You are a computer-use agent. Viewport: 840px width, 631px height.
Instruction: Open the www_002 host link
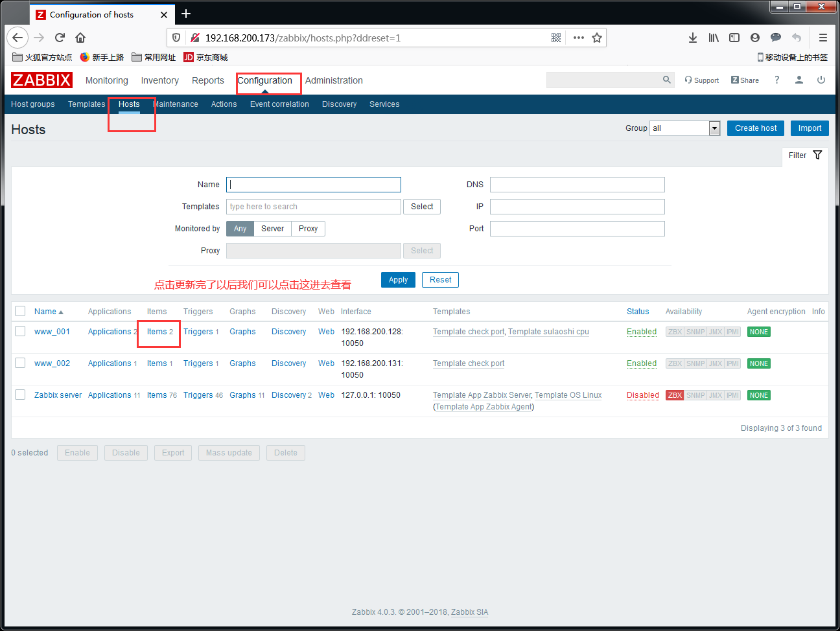coord(52,363)
